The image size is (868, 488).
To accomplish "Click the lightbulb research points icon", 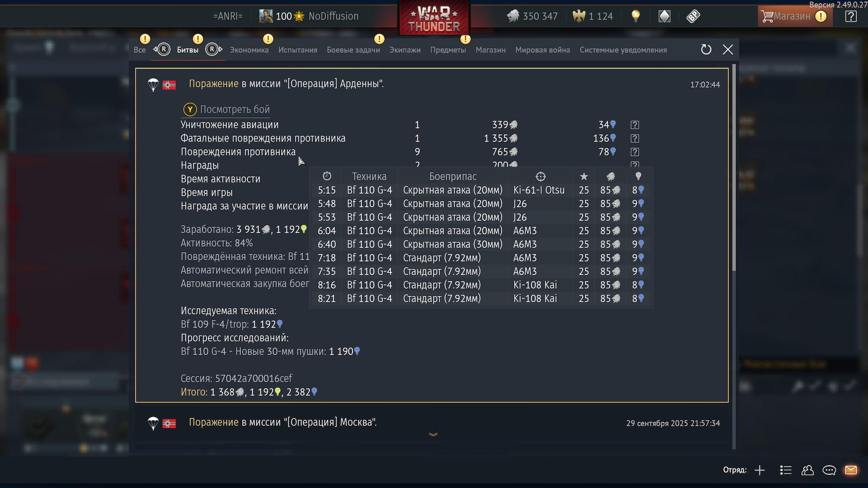I will point(636,16).
